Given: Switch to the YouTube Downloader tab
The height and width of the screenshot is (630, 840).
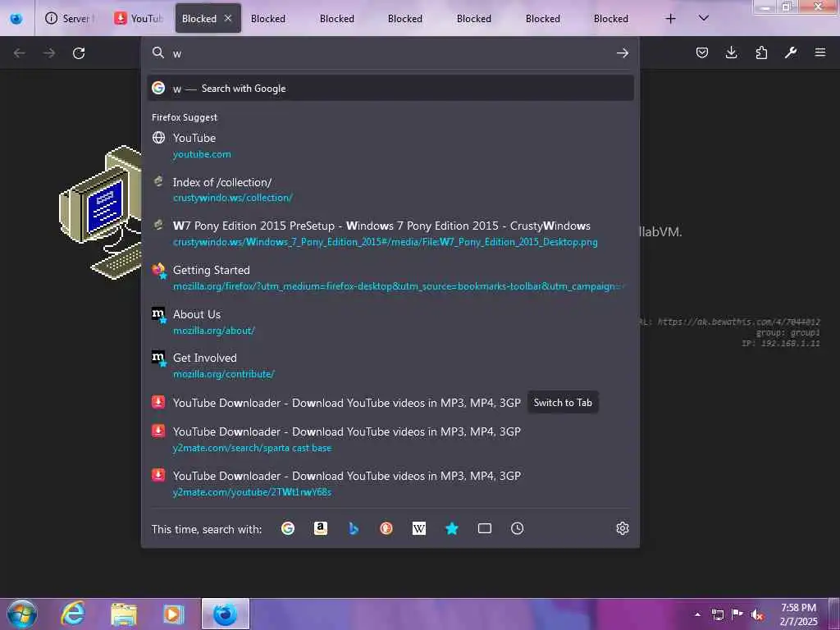Looking at the screenshot, I should 139,18.
